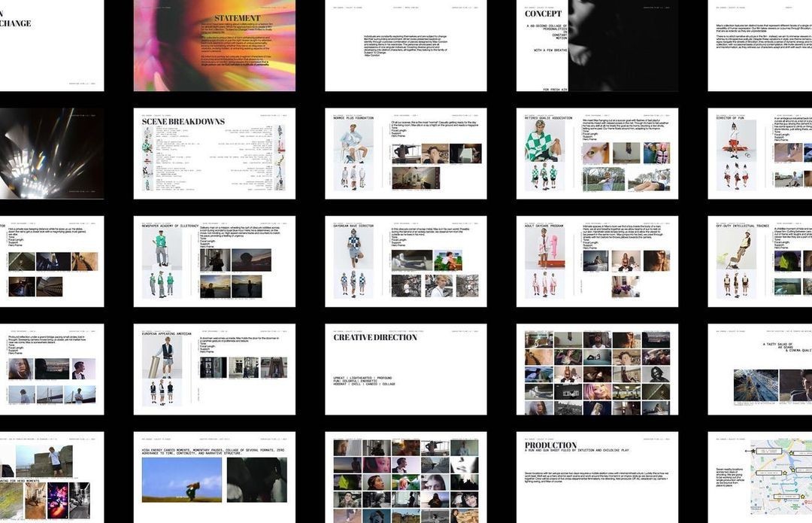Click the "A 60-SECOND COLLAGE OF PERSONALITIES" text
The image size is (812, 523).
(547, 28)
